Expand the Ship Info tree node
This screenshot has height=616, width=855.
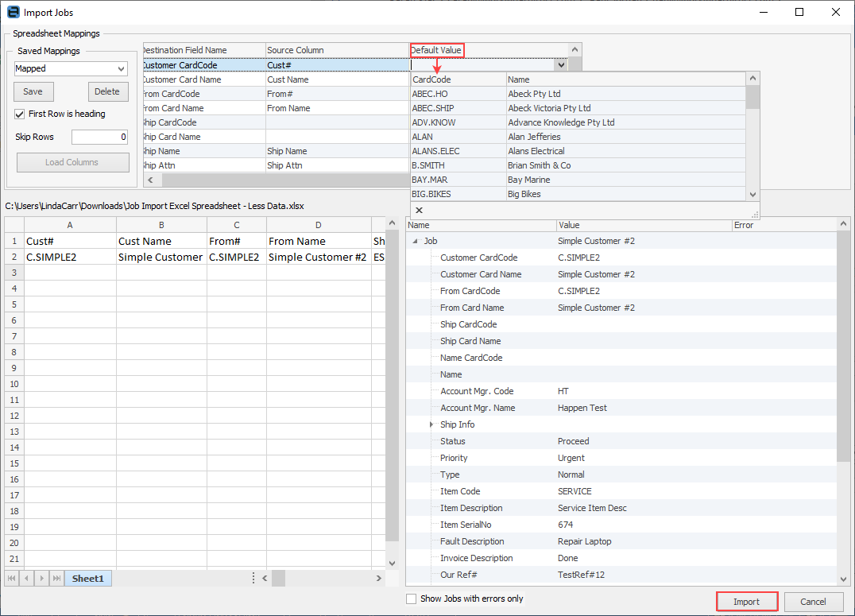[x=431, y=424]
